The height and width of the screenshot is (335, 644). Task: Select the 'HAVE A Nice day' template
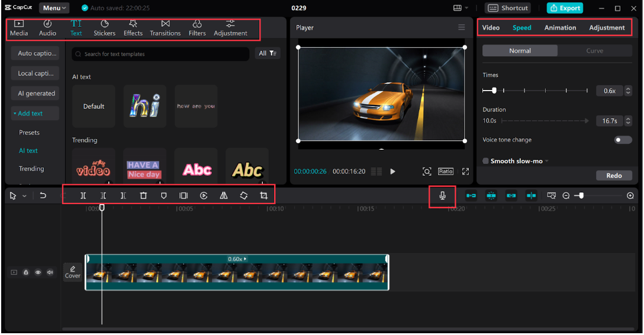pos(144,167)
